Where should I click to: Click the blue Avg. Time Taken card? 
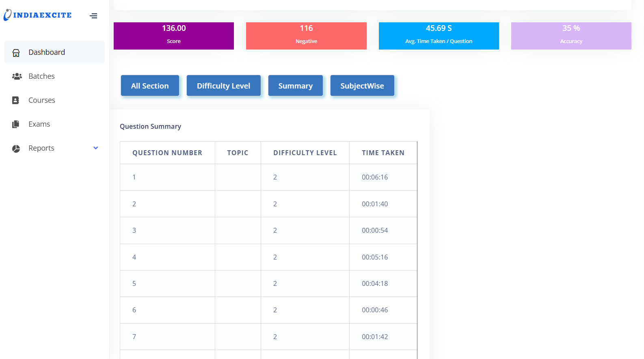439,36
